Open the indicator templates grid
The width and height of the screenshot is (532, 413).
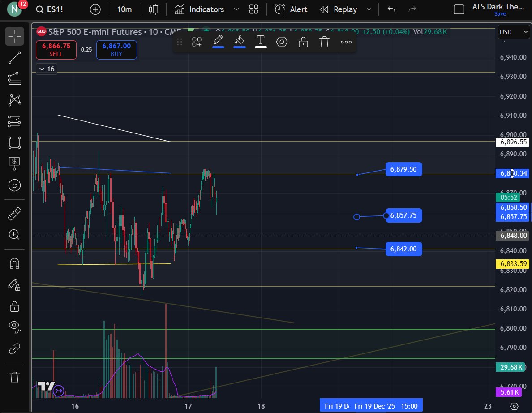pos(253,9)
